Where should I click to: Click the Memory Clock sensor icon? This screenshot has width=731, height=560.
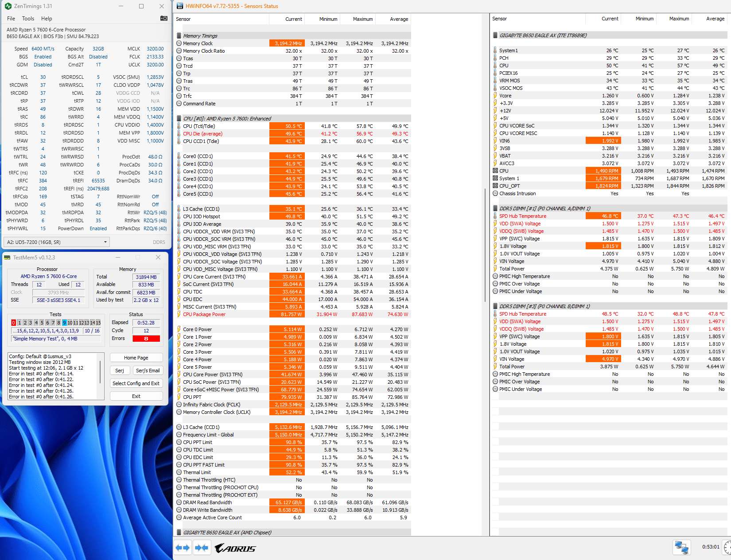click(179, 43)
